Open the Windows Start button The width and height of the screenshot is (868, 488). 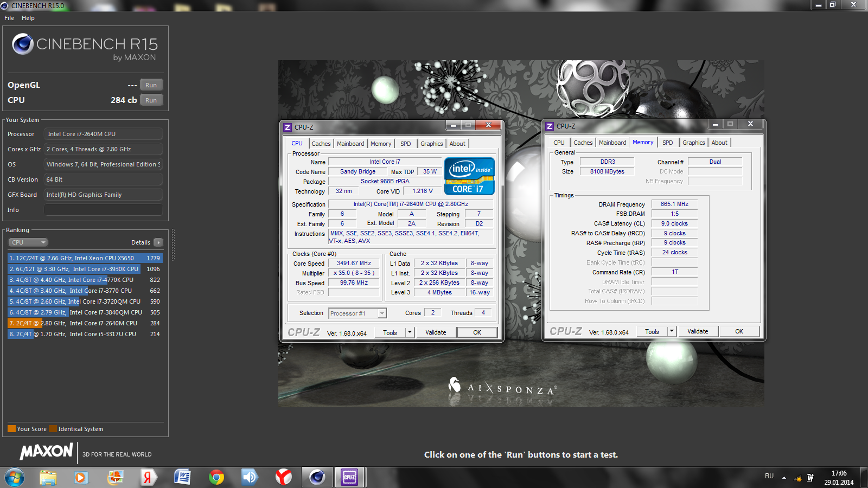15,477
